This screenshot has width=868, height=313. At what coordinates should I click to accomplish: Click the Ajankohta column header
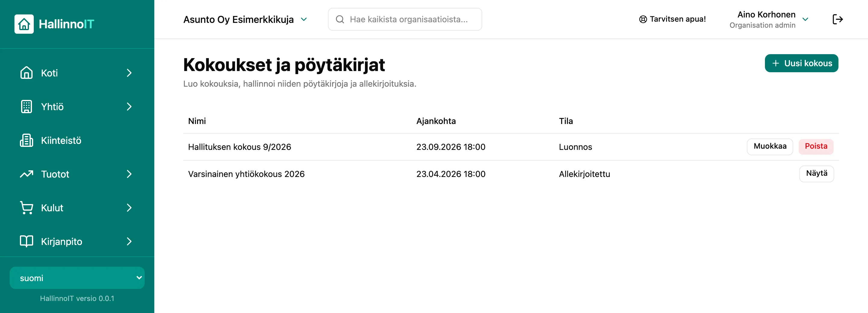pos(436,121)
